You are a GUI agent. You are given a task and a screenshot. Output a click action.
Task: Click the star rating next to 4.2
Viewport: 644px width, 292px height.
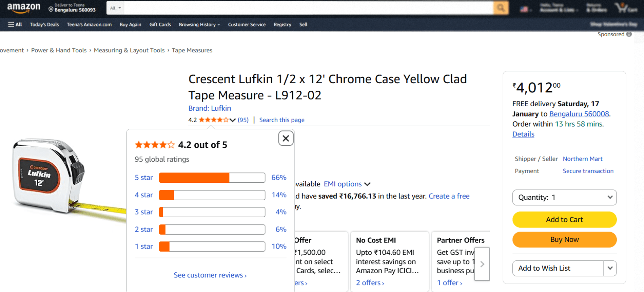[x=214, y=120]
